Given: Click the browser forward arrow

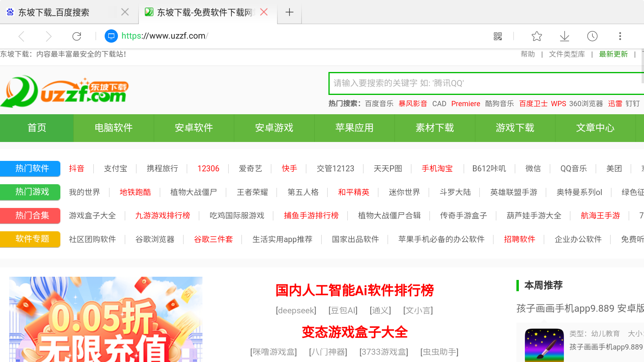Looking at the screenshot, I should [x=49, y=37].
